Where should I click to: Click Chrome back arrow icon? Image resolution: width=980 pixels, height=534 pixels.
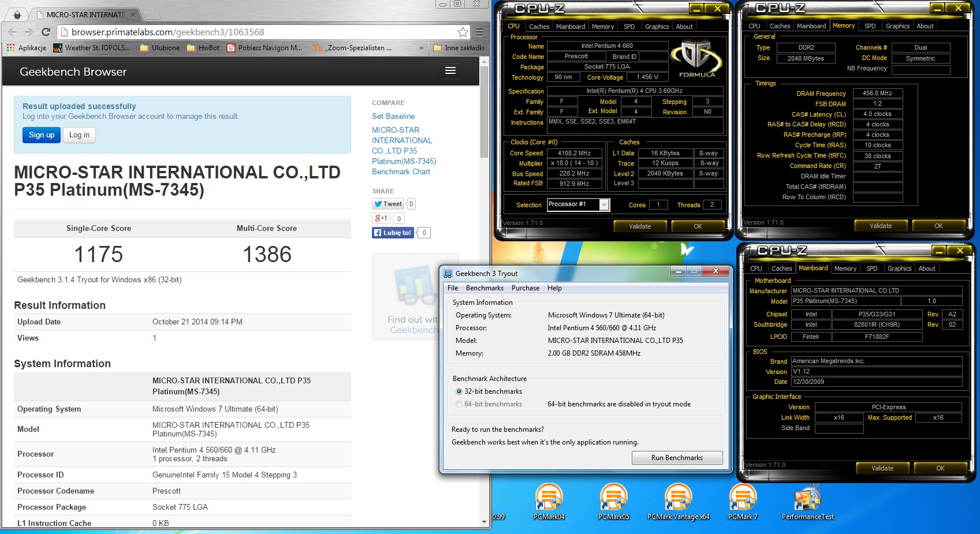pyautogui.click(x=13, y=32)
